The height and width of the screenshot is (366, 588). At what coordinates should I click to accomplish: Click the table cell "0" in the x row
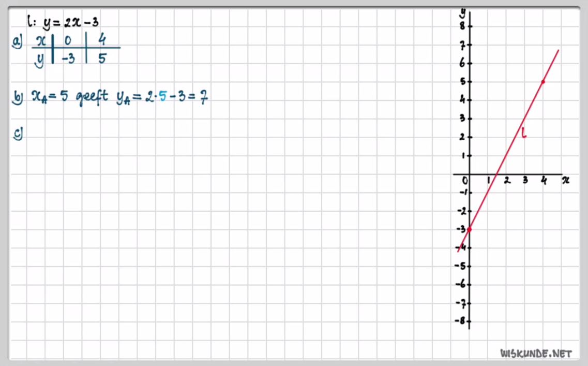(x=68, y=40)
